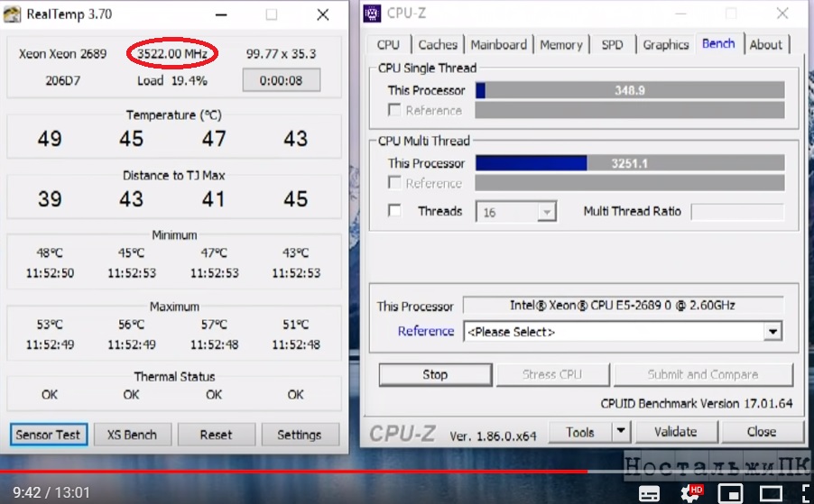
Task: Minimize the RealTemp window
Action: (221, 14)
